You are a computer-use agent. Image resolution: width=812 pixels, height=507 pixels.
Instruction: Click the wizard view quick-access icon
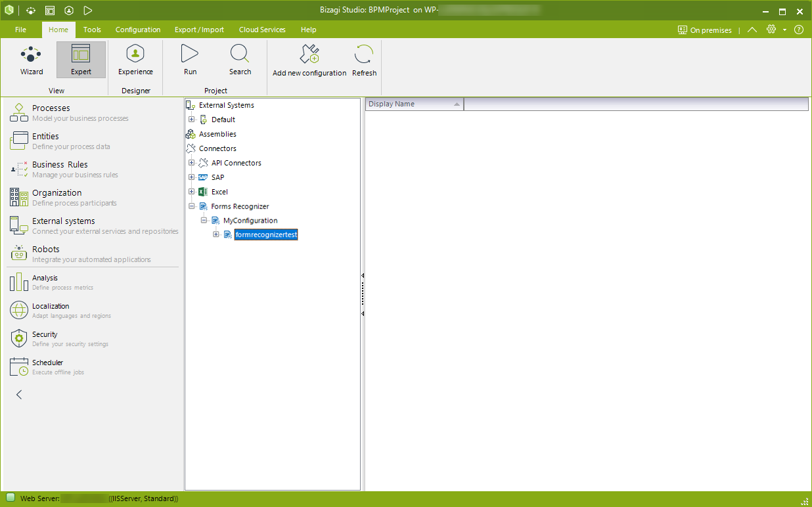(x=32, y=11)
